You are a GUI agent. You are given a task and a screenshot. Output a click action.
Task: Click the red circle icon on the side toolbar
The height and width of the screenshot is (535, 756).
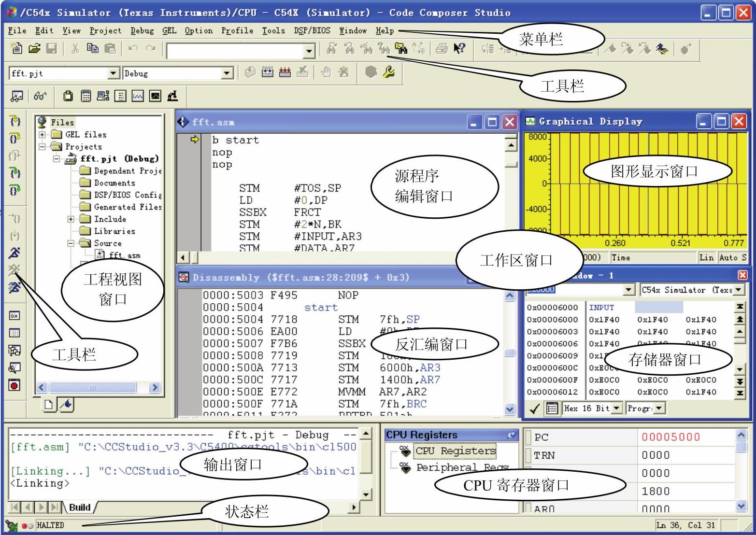point(14,385)
